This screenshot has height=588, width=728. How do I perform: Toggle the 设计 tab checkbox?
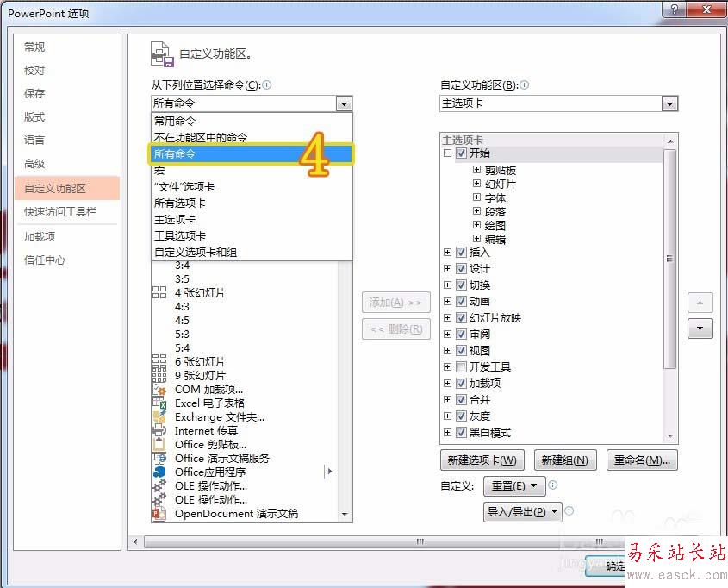(461, 268)
